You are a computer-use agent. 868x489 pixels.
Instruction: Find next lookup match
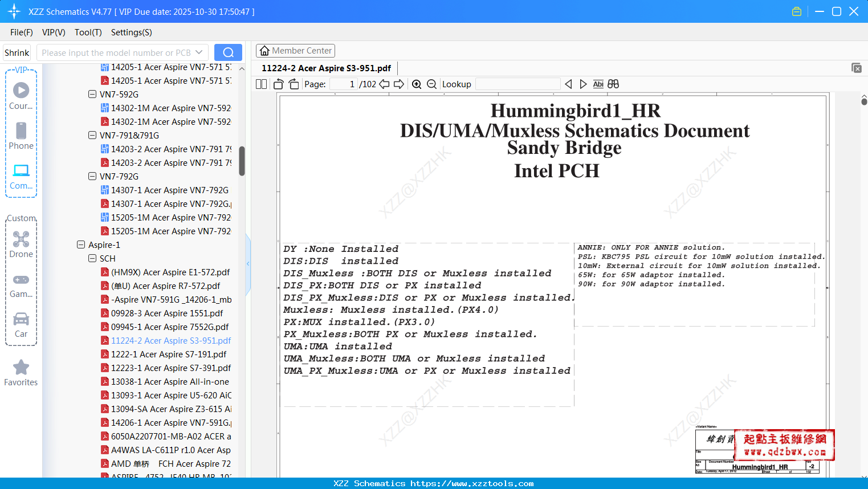click(583, 84)
